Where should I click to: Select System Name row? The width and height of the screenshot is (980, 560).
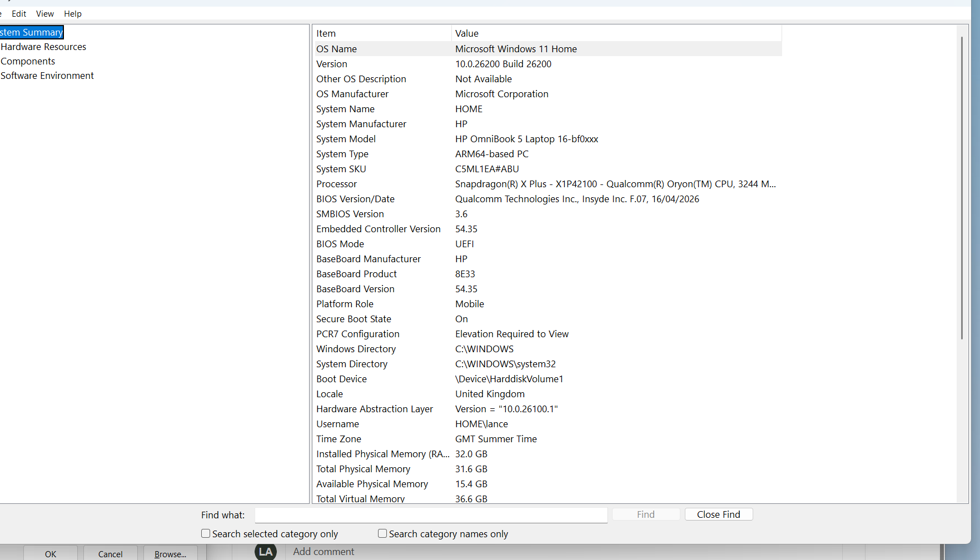point(548,109)
